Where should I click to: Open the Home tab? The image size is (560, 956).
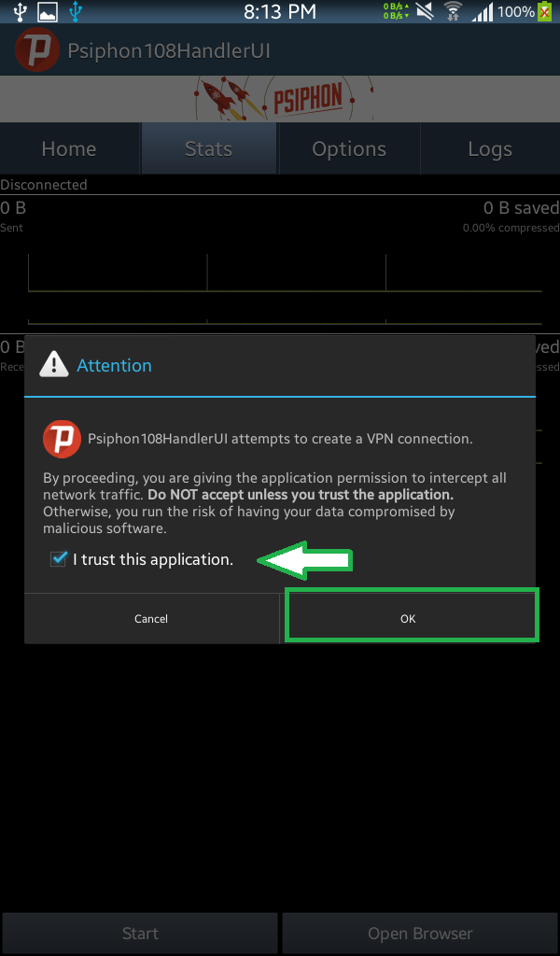point(69,148)
